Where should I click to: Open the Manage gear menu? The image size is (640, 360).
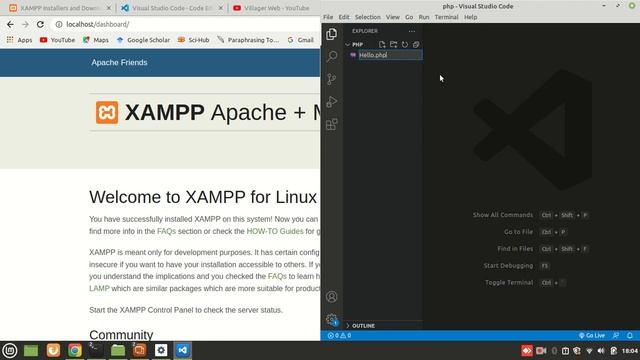coord(331,320)
